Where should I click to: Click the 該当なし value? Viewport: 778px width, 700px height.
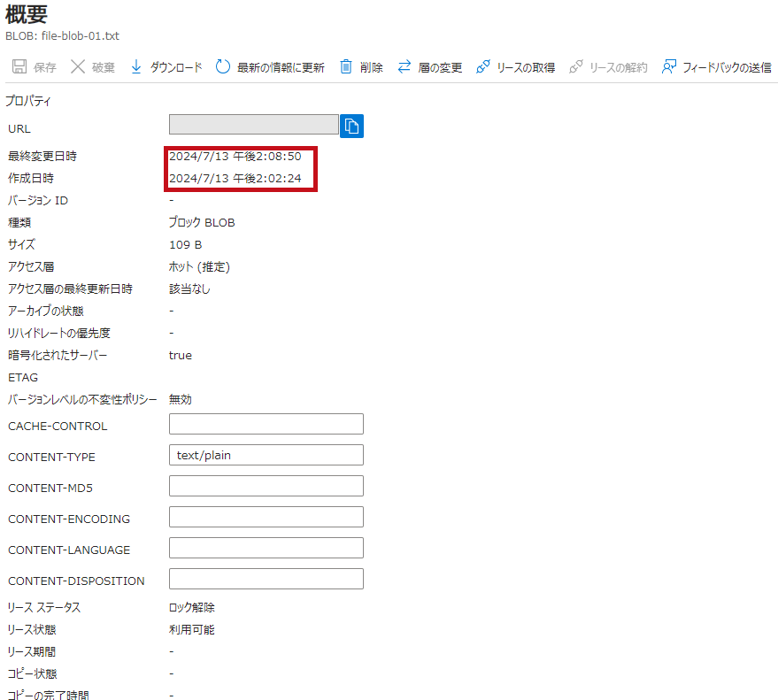click(189, 289)
